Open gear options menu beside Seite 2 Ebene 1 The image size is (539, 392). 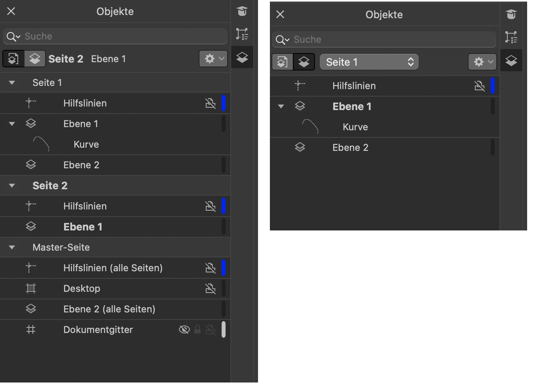[213, 59]
